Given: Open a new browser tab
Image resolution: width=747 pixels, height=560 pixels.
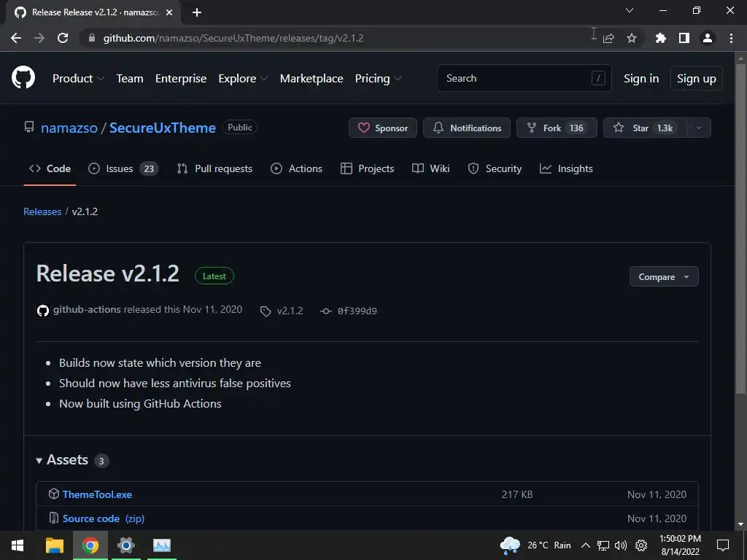Looking at the screenshot, I should [197, 12].
